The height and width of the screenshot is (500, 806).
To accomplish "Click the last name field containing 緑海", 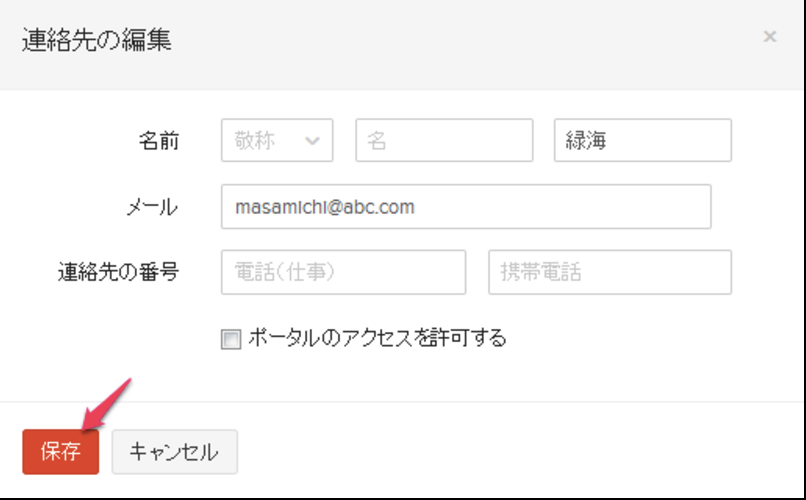I will pyautogui.click(x=642, y=141).
